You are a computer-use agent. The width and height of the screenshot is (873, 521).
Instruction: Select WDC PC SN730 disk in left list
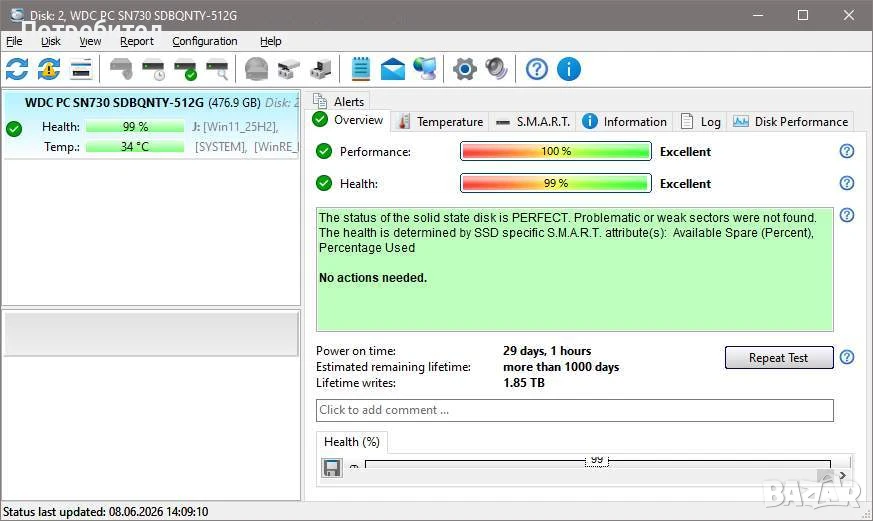pyautogui.click(x=151, y=125)
